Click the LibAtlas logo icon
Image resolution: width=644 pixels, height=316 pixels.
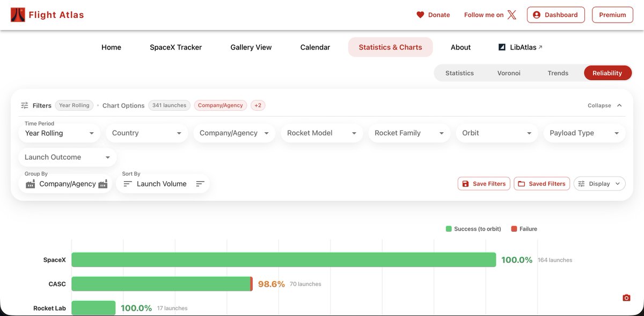(x=502, y=47)
